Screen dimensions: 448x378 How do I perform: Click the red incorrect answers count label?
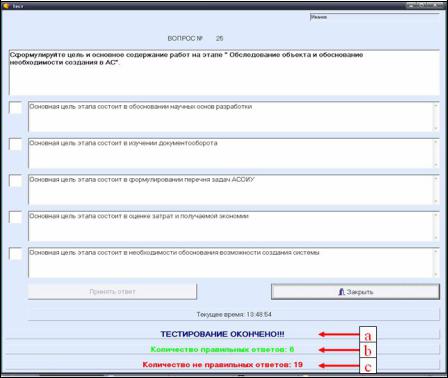pyautogui.click(x=222, y=364)
